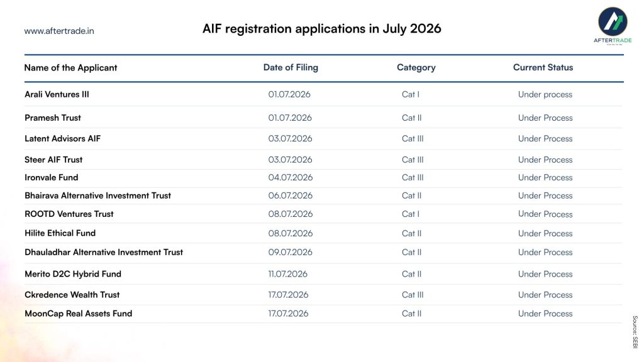Click the Source: SEBI vertical caption

635,332
